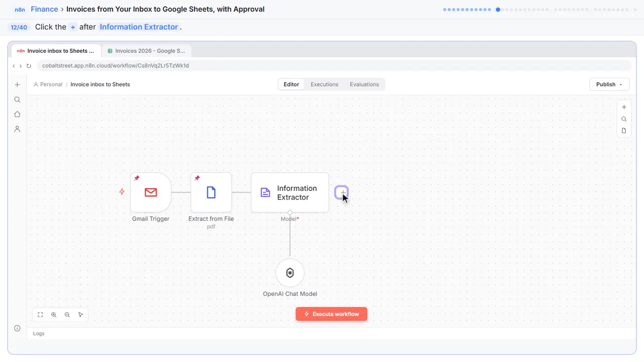Add a sticky note from the right panel
The image size is (644, 362).
tap(624, 131)
